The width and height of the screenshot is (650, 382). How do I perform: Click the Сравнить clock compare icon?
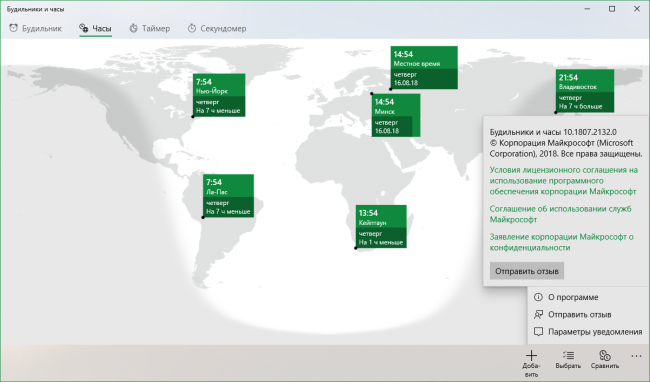pos(605,355)
